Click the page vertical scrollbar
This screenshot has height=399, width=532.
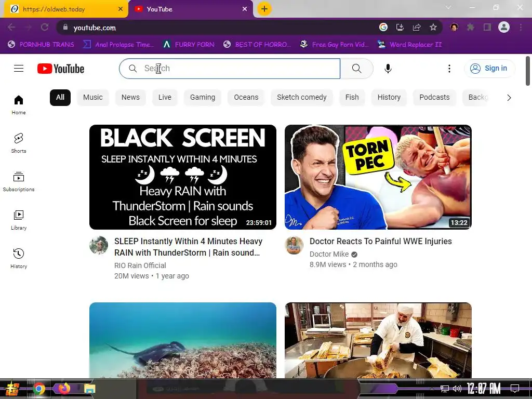click(528, 71)
